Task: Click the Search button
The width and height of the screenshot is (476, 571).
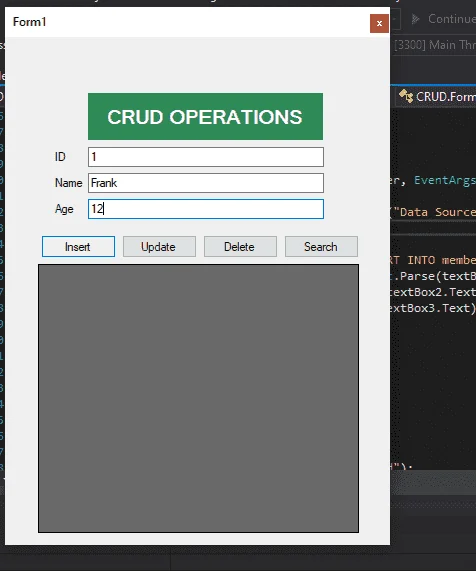Action: [321, 247]
